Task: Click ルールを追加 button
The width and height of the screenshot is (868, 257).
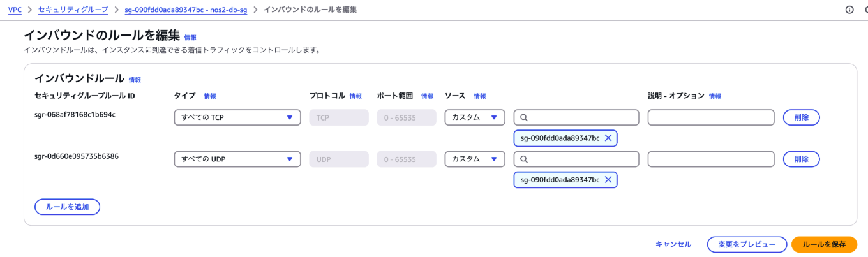Action: (67, 207)
